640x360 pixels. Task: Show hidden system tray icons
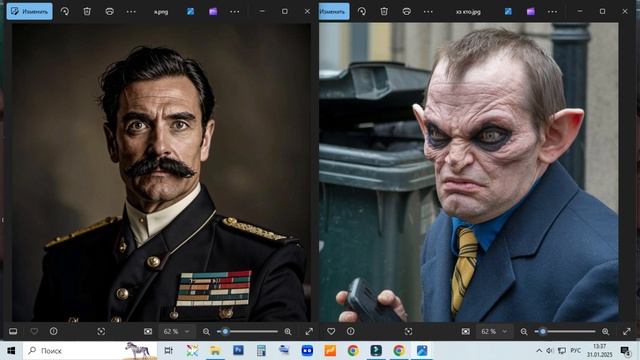pos(539,351)
